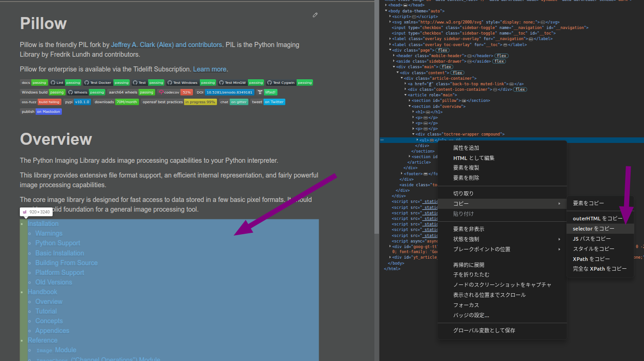This screenshot has width=644, height=361.
Task: Choose HTML として編集 menu entry
Action: [502, 158]
